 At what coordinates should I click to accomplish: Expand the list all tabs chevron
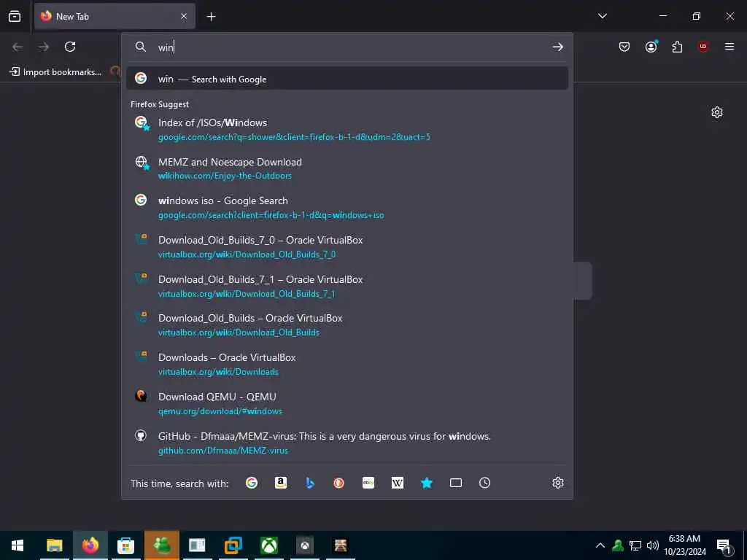click(x=602, y=16)
